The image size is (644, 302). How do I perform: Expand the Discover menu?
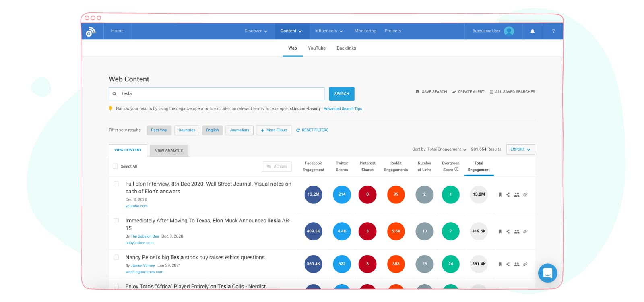pos(256,31)
